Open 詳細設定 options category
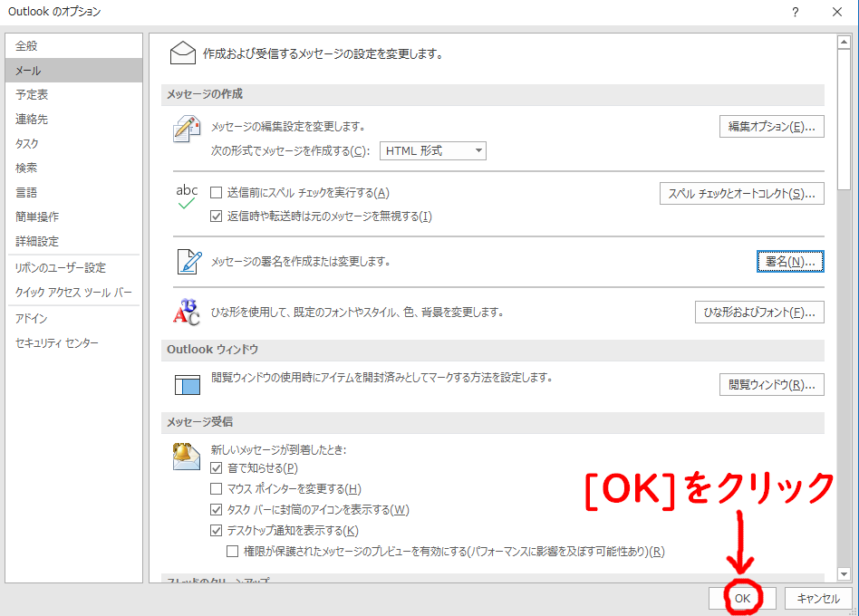 [x=74, y=242]
